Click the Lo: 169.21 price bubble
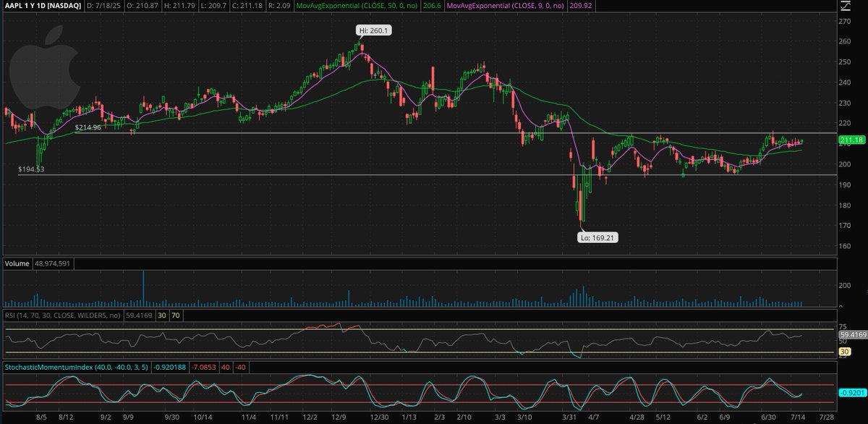Image resolution: width=868 pixels, height=424 pixels. 598,237
